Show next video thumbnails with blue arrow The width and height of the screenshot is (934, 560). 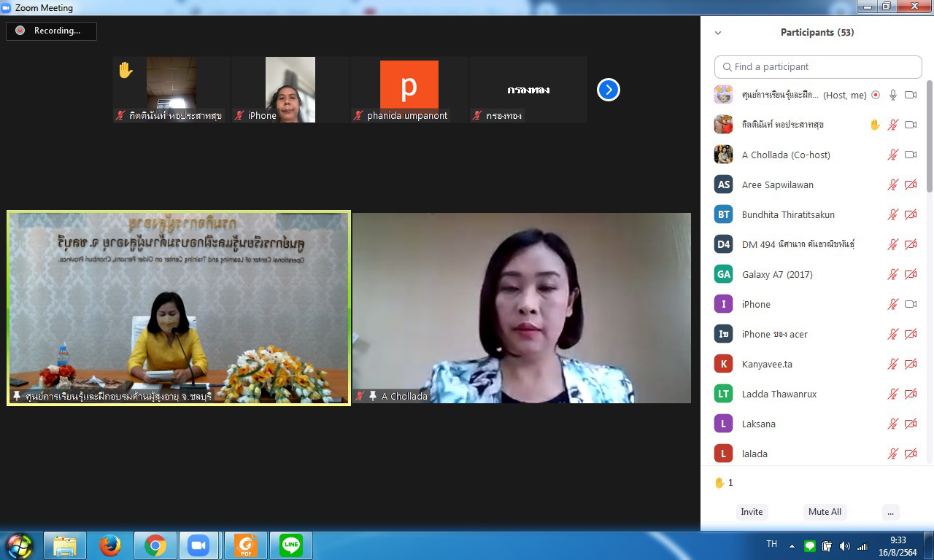point(608,90)
